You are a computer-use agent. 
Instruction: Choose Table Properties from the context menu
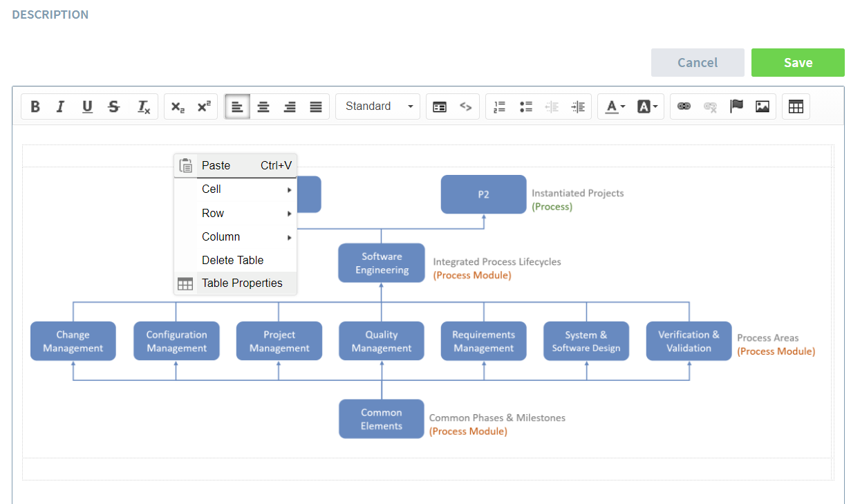click(241, 283)
